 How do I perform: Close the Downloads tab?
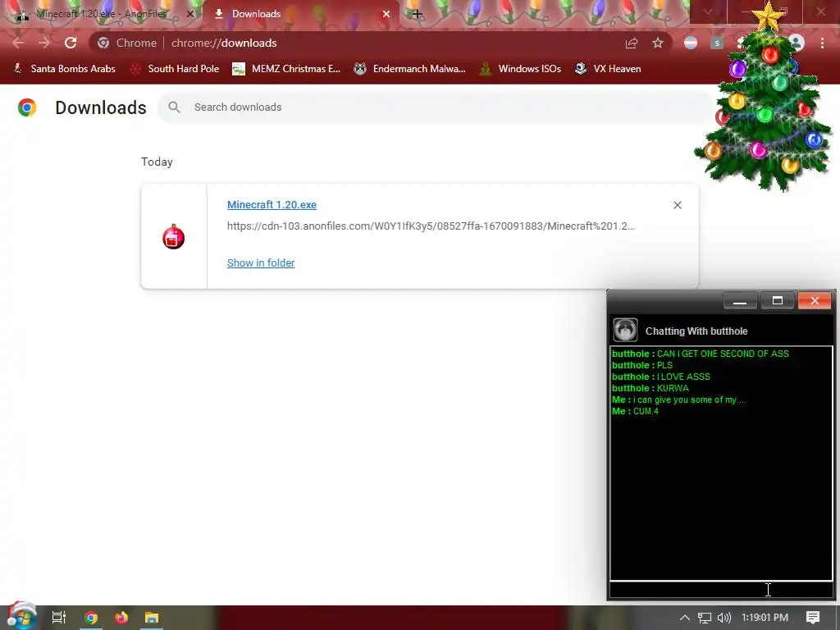point(386,15)
